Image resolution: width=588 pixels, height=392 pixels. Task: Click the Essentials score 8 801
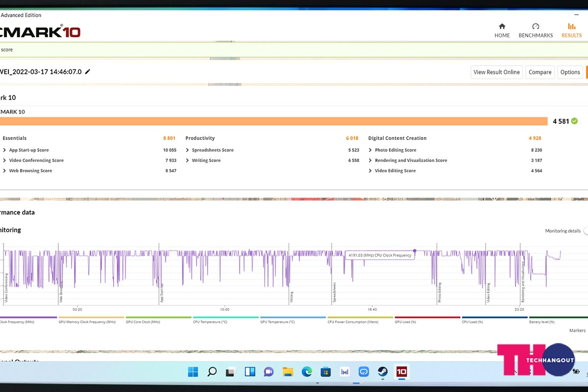(x=169, y=138)
